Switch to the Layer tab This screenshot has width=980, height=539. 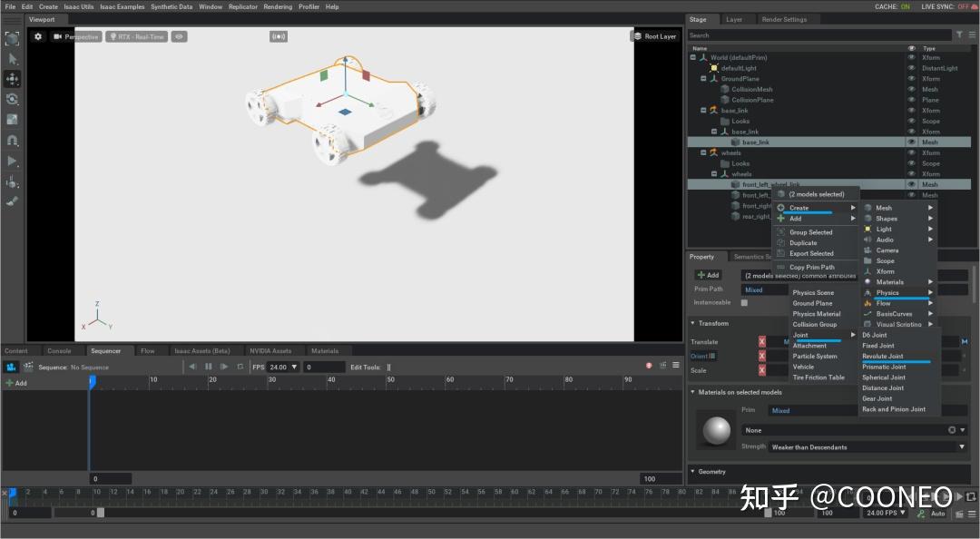[x=734, y=19]
